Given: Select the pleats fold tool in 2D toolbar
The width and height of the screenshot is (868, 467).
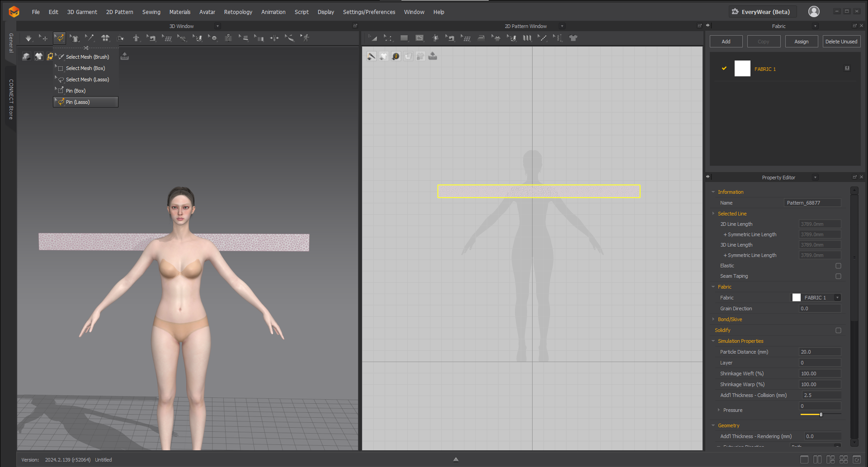Looking at the screenshot, I should pyautogui.click(x=527, y=38).
